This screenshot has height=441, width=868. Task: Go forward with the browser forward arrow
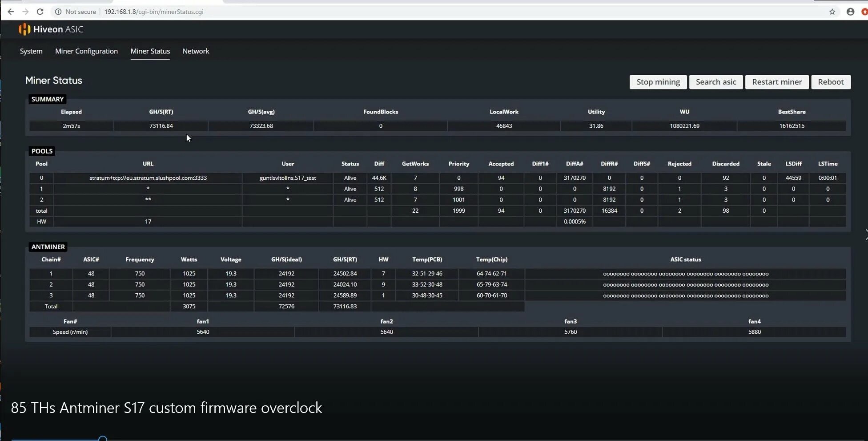coord(25,12)
